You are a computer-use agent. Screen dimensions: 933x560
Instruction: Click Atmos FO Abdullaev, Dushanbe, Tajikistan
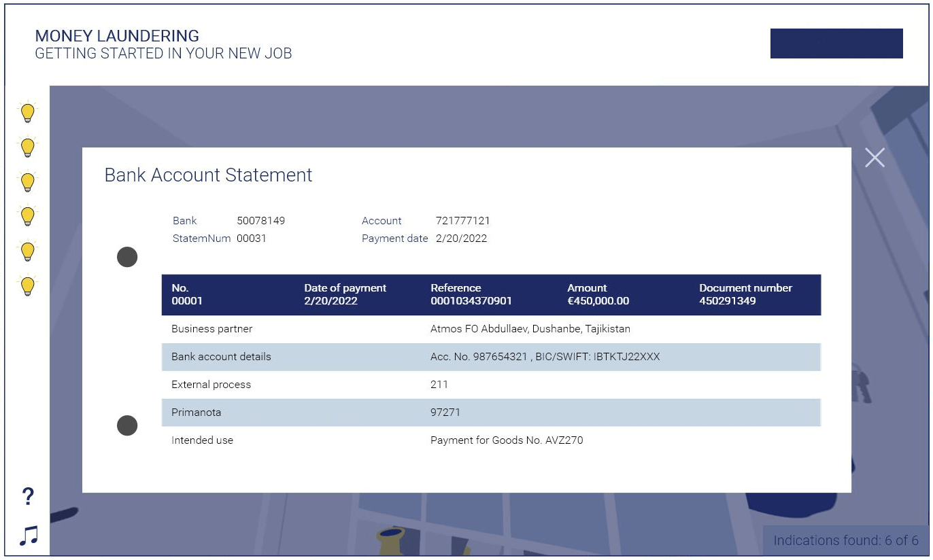point(530,329)
